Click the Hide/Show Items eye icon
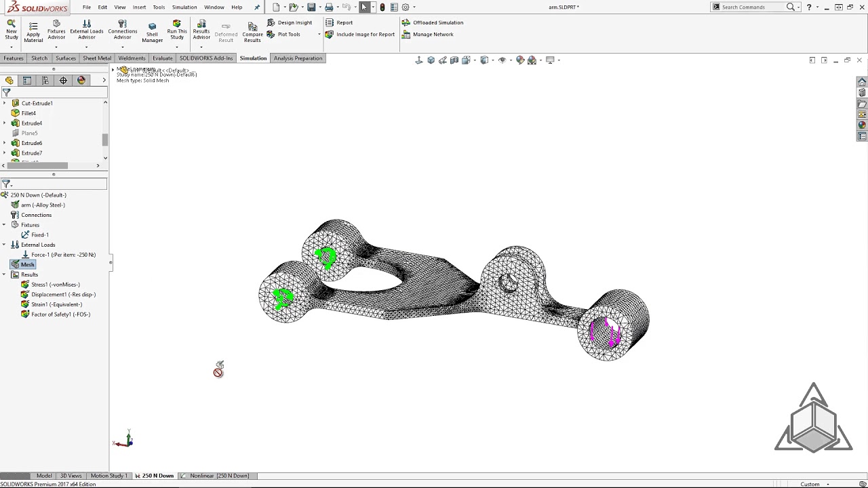Viewport: 868px width, 488px height. pyautogui.click(x=502, y=60)
